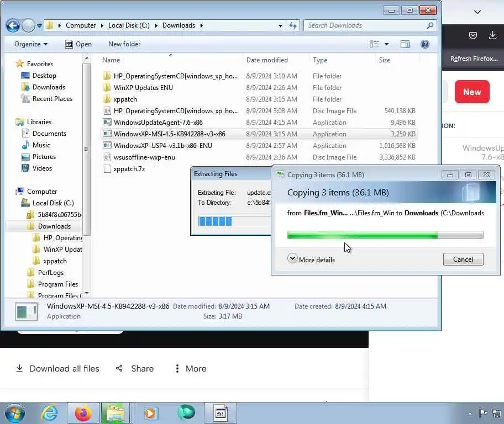
Task: Open the view options dropdown arrow
Action: (x=387, y=44)
